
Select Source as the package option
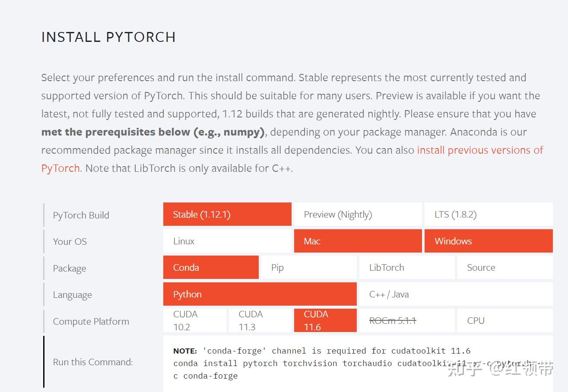click(x=505, y=267)
